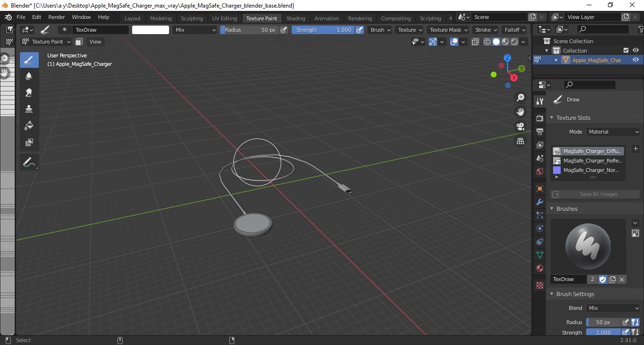Open the Active Tool properties tab

(x=539, y=101)
